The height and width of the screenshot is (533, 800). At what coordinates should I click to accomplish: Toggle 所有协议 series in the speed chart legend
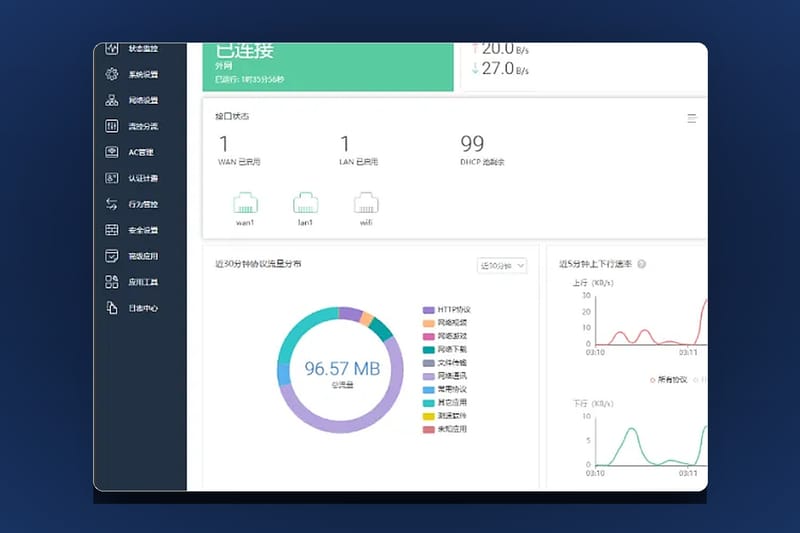pyautogui.click(x=669, y=379)
